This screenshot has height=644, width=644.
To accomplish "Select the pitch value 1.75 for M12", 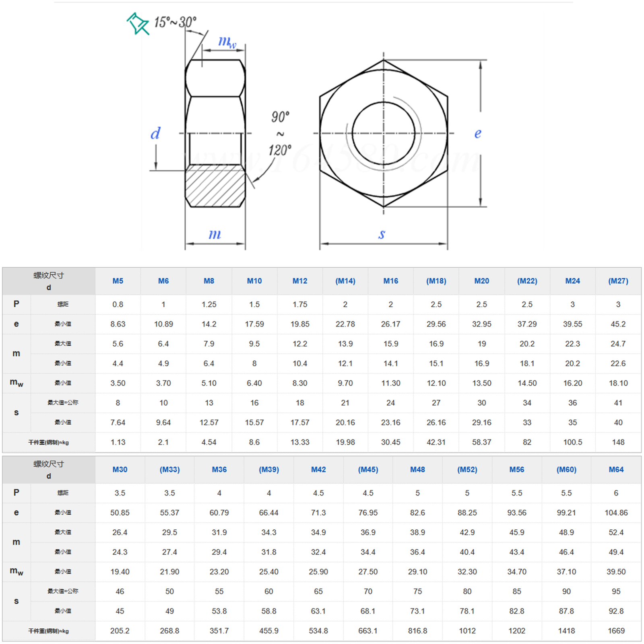I will (300, 304).
